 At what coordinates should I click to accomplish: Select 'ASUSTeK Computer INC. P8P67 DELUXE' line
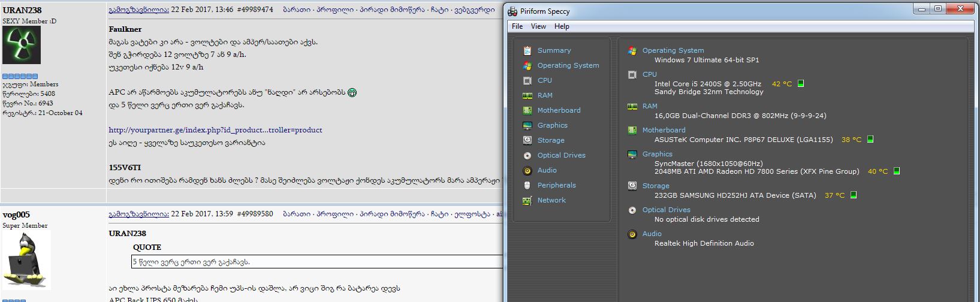point(743,140)
